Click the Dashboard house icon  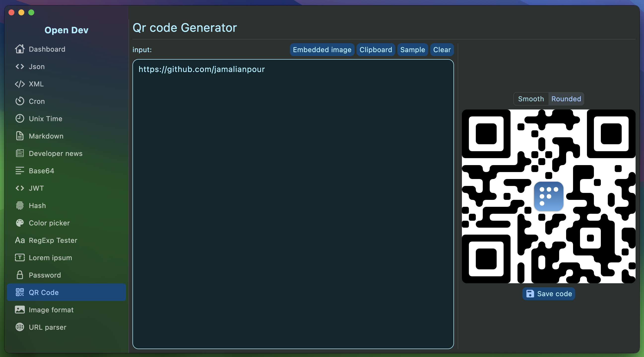(x=20, y=49)
